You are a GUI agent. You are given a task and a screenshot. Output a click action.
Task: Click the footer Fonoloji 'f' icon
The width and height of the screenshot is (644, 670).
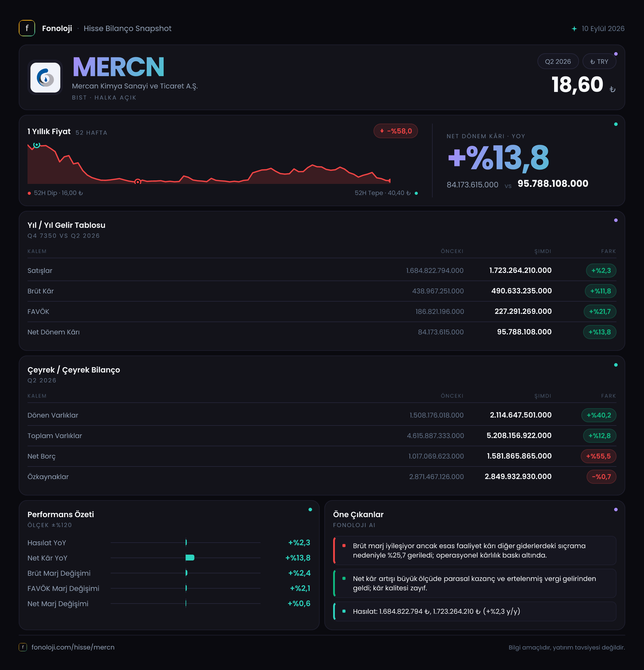click(x=23, y=647)
